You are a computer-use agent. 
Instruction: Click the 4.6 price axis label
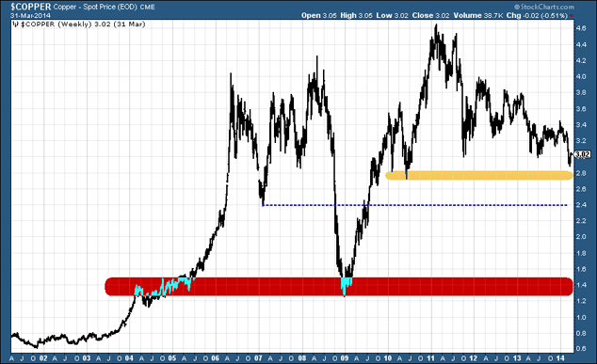pyautogui.click(x=581, y=28)
